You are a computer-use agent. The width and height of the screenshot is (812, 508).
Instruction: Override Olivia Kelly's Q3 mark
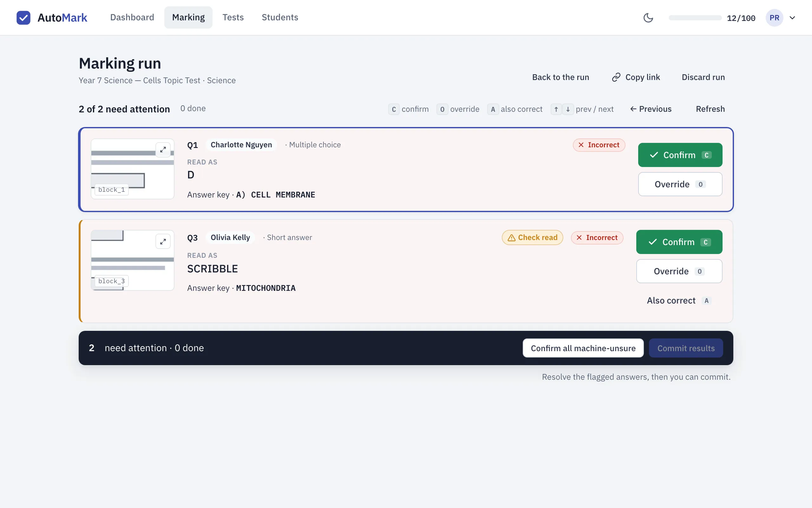pos(679,271)
